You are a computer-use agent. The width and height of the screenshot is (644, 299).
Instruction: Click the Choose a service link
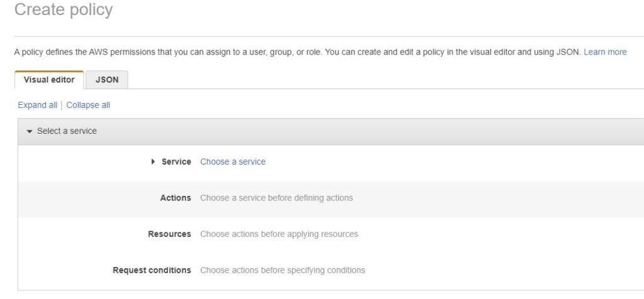click(233, 162)
